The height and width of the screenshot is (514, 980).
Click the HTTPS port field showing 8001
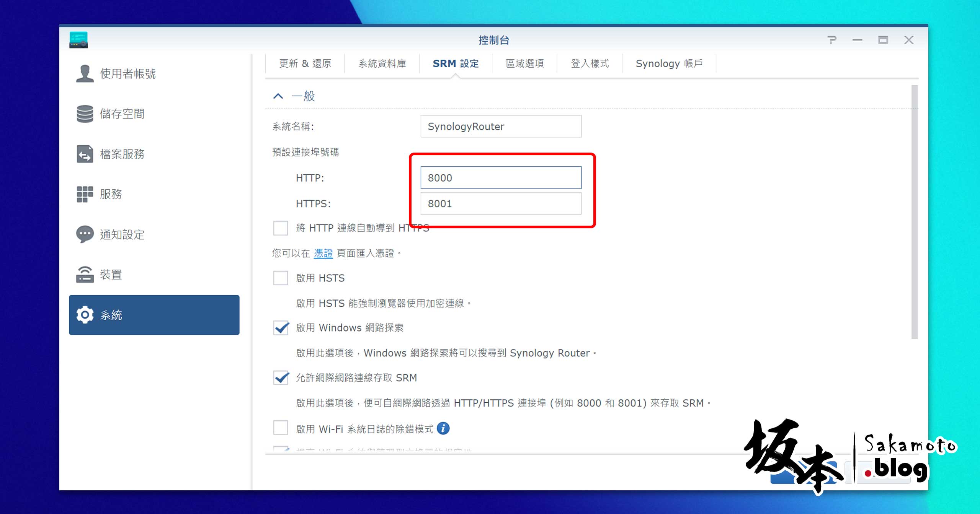tap(501, 203)
